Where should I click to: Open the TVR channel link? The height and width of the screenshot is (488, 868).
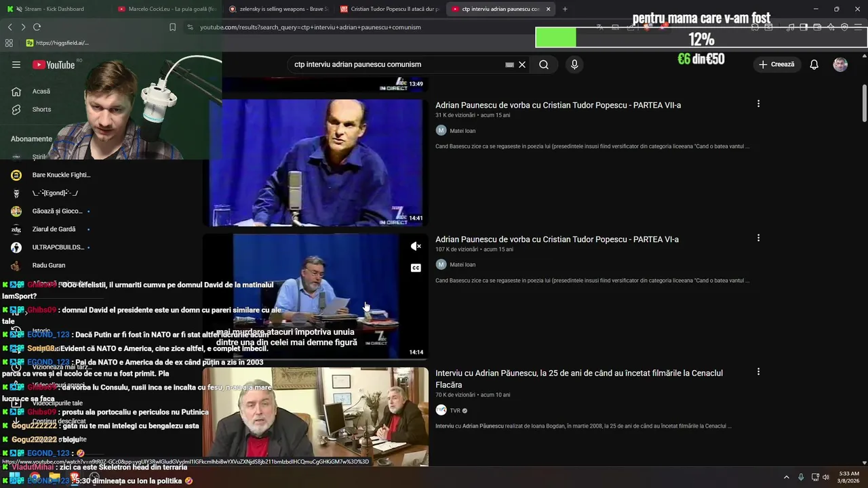(455, 410)
